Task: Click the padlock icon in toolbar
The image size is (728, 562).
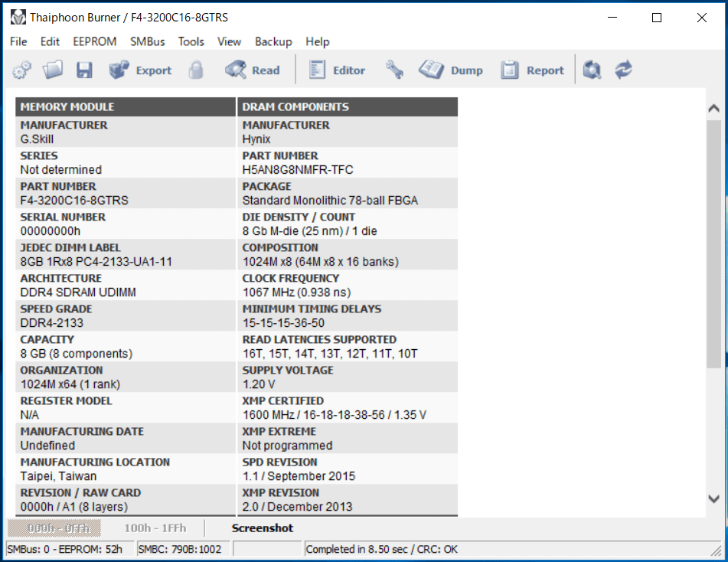Action: (196, 70)
